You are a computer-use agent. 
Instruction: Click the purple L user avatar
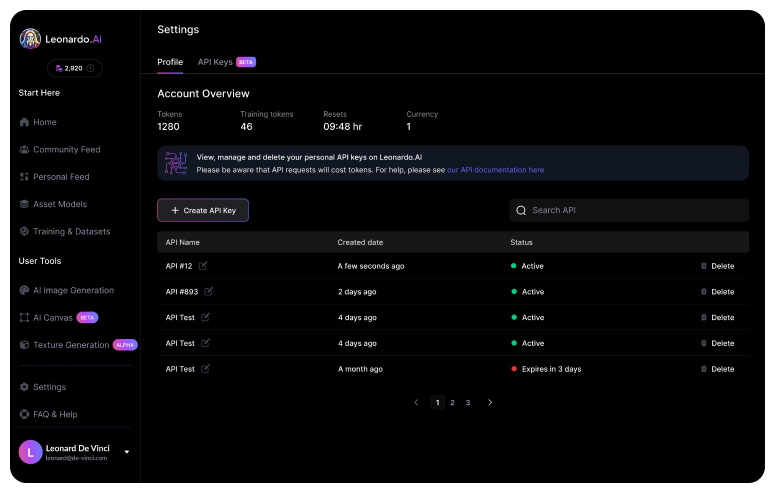click(x=30, y=452)
